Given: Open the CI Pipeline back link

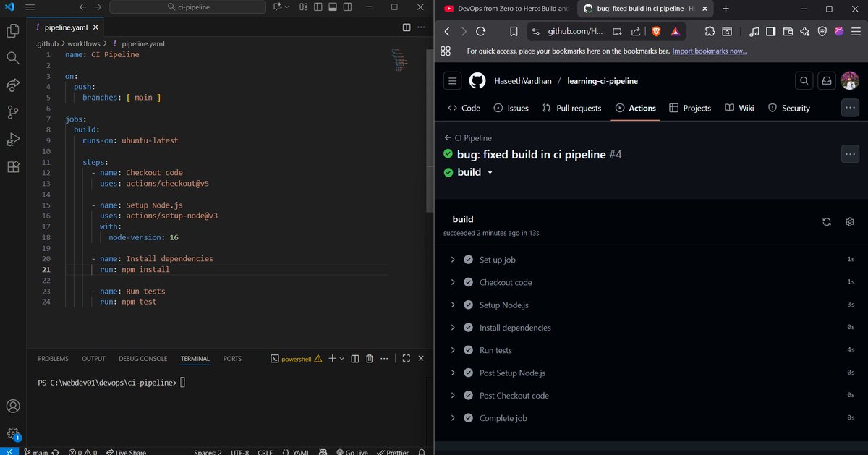Looking at the screenshot, I should (x=471, y=136).
